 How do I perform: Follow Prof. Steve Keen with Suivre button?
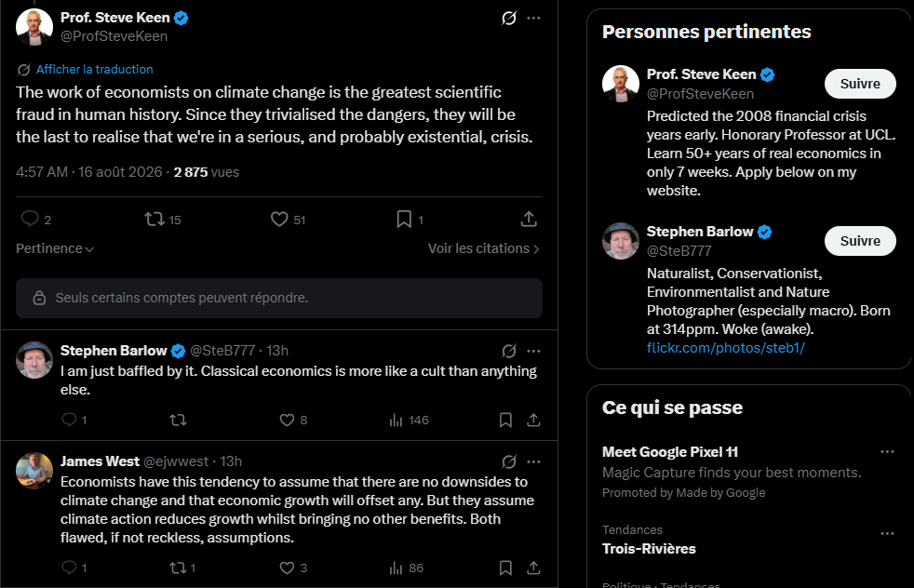860,84
